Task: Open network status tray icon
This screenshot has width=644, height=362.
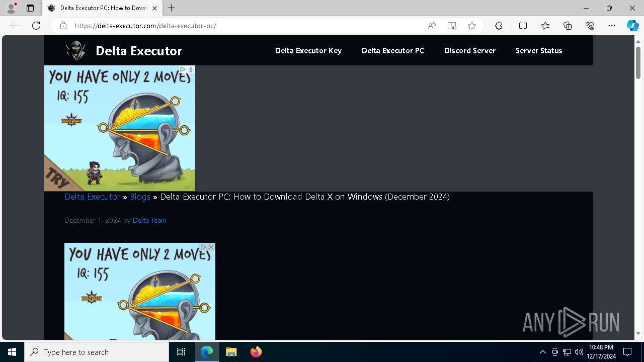Action: point(567,352)
